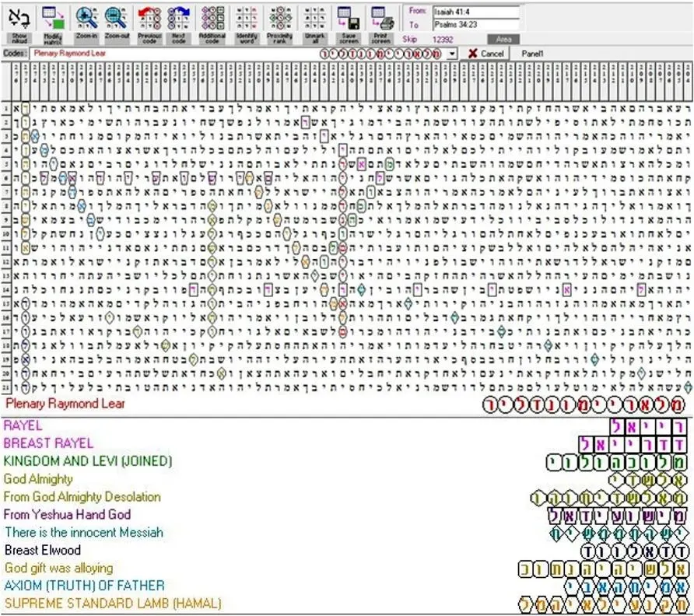Jump to the Next code
694x616 pixels.
178,25
